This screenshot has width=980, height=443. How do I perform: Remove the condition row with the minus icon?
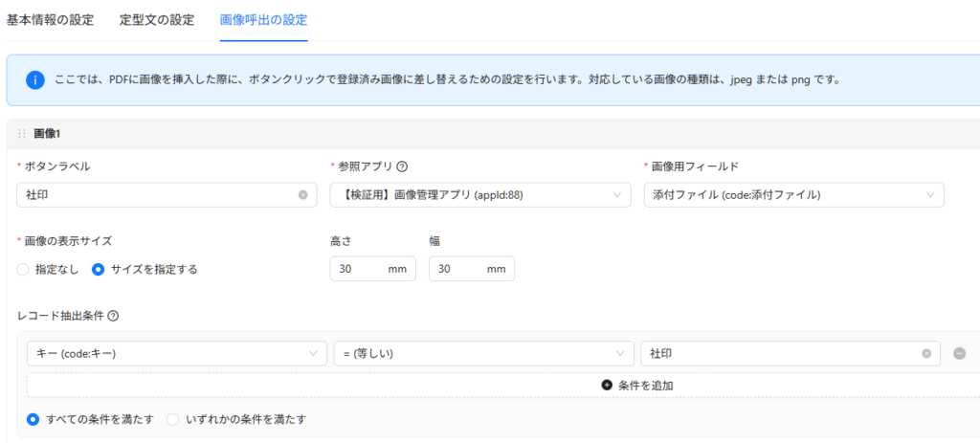click(959, 353)
